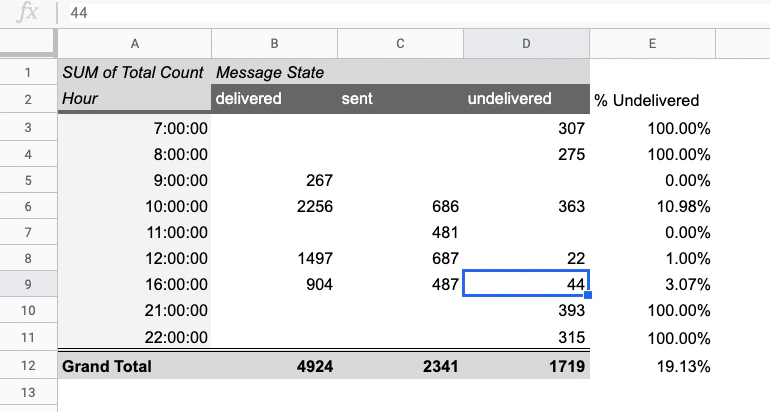Click the undelivered value 315
The image size is (770, 412).
(x=526, y=337)
